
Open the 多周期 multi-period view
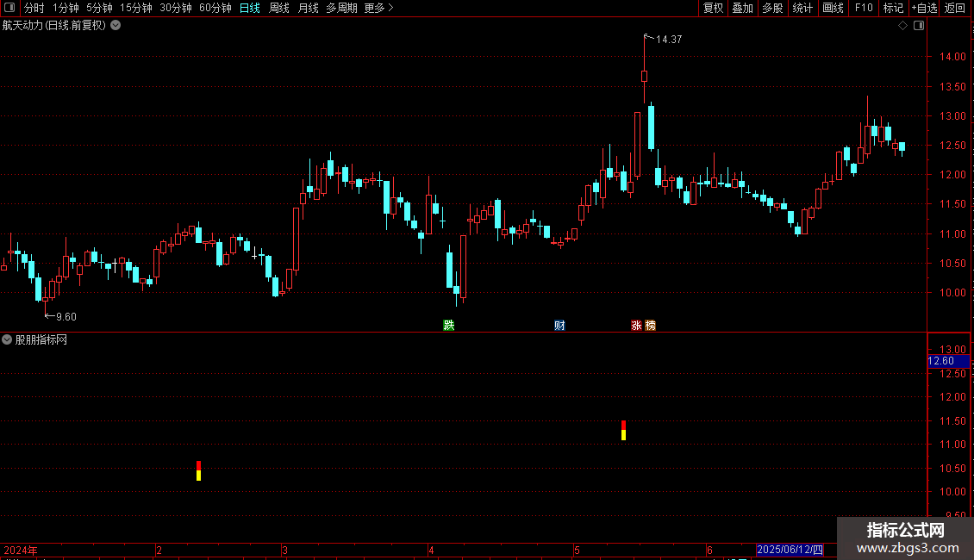click(x=341, y=8)
